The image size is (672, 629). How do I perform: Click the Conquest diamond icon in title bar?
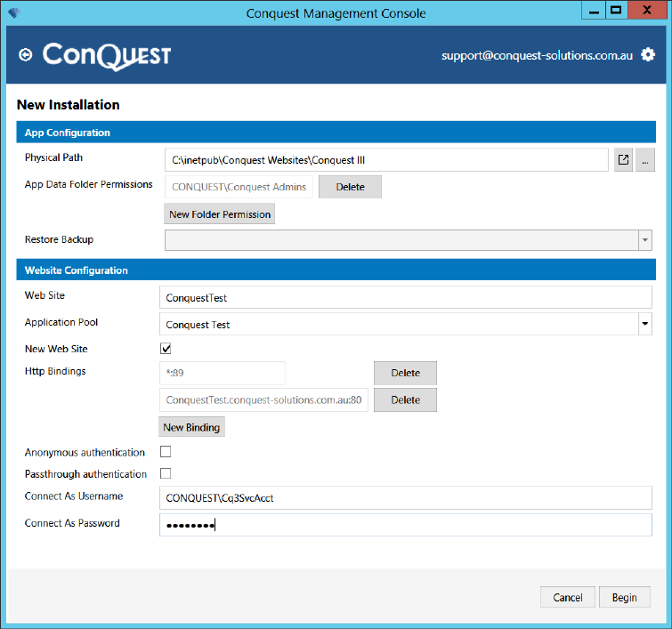13,12
